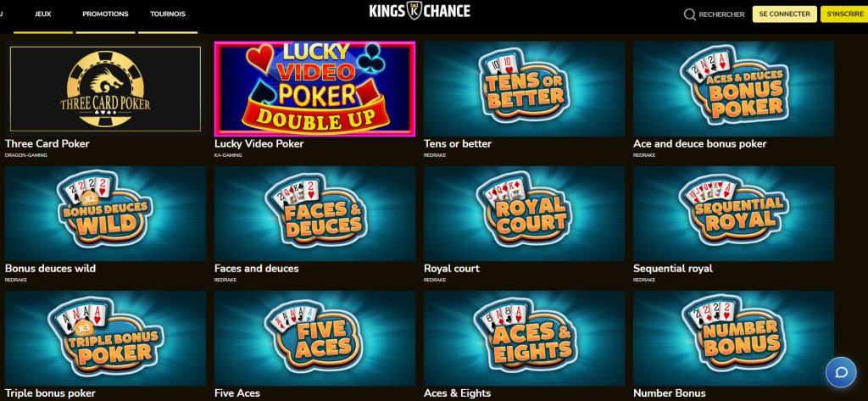Click the Kings Chance logo
The image size is (868, 401).
coord(420,10)
